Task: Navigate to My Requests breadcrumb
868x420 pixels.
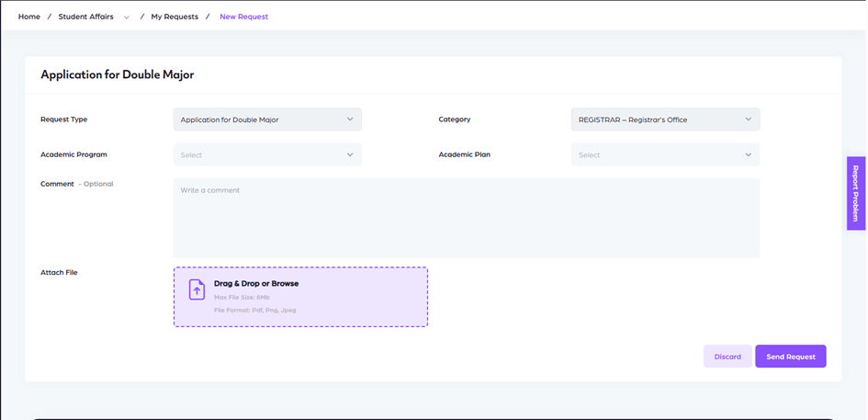Action: [x=175, y=17]
